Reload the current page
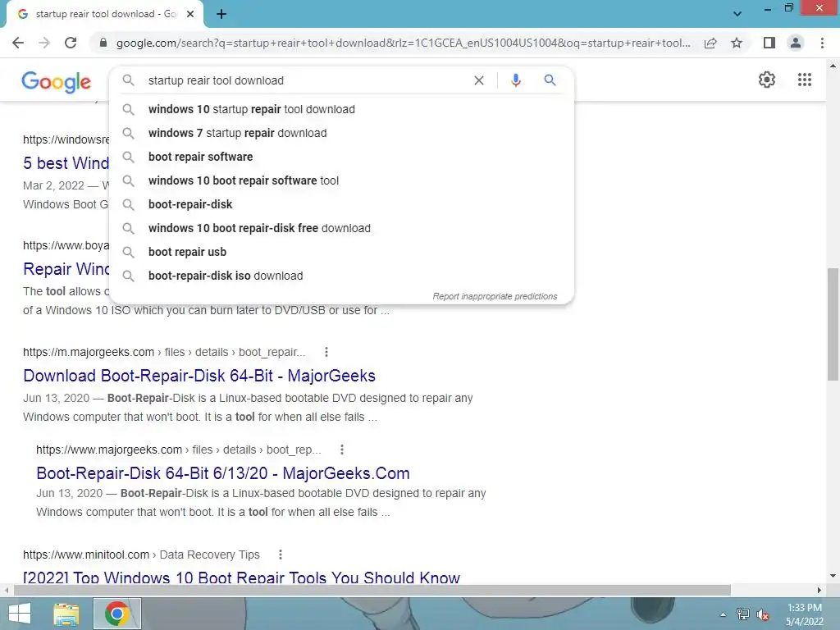 click(x=71, y=43)
